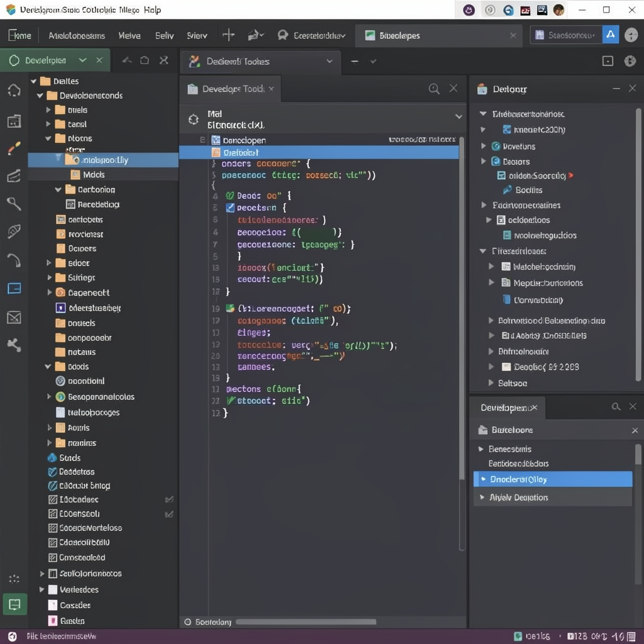Click the magnifier icon in the lower Developer panel
The height and width of the screenshot is (644, 644).
click(x=616, y=407)
